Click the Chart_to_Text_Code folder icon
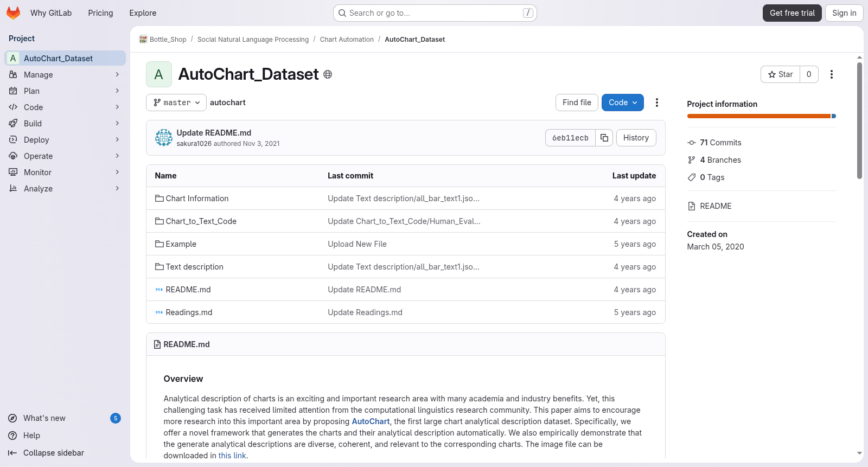 coord(159,221)
